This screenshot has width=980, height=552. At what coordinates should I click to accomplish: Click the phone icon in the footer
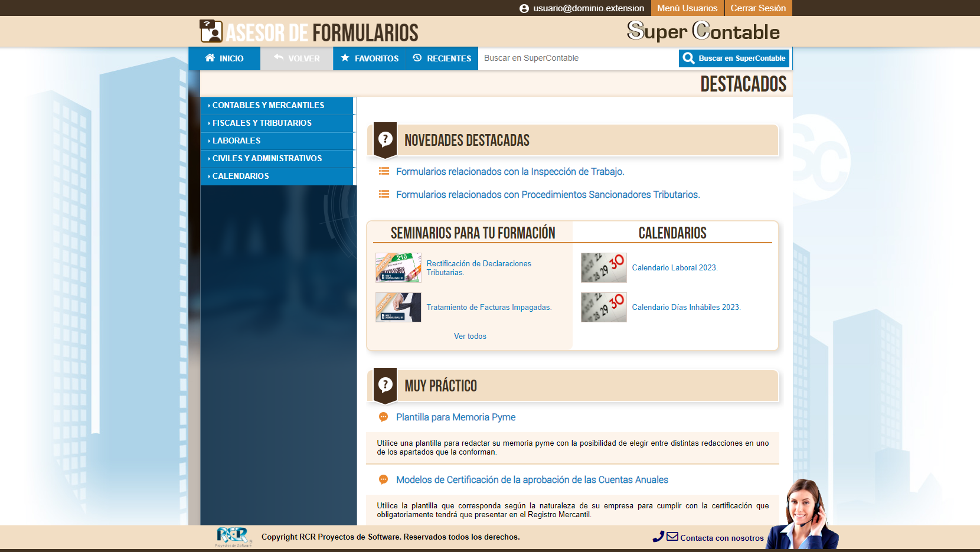pyautogui.click(x=658, y=537)
